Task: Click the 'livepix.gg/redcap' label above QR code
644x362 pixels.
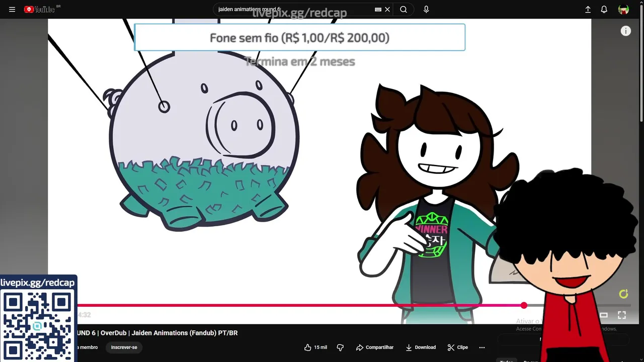Action: tap(38, 283)
